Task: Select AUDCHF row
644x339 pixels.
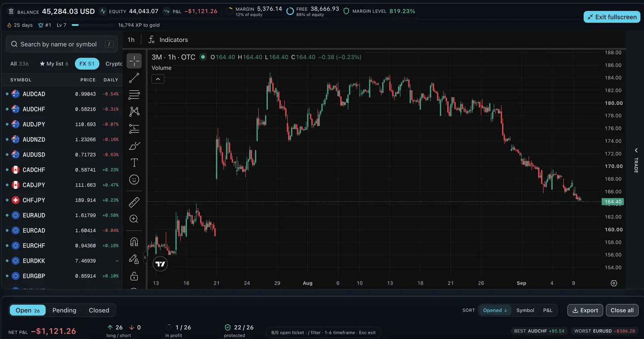Action: tap(62, 109)
